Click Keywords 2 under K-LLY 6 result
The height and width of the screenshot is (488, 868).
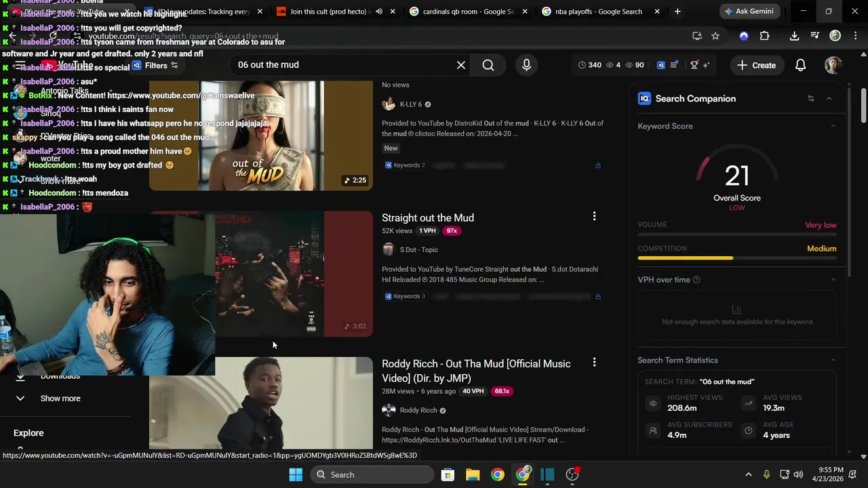tap(405, 165)
